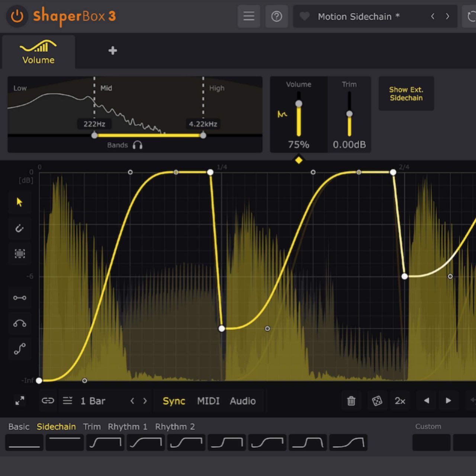Go to next preset arrow

447,16
